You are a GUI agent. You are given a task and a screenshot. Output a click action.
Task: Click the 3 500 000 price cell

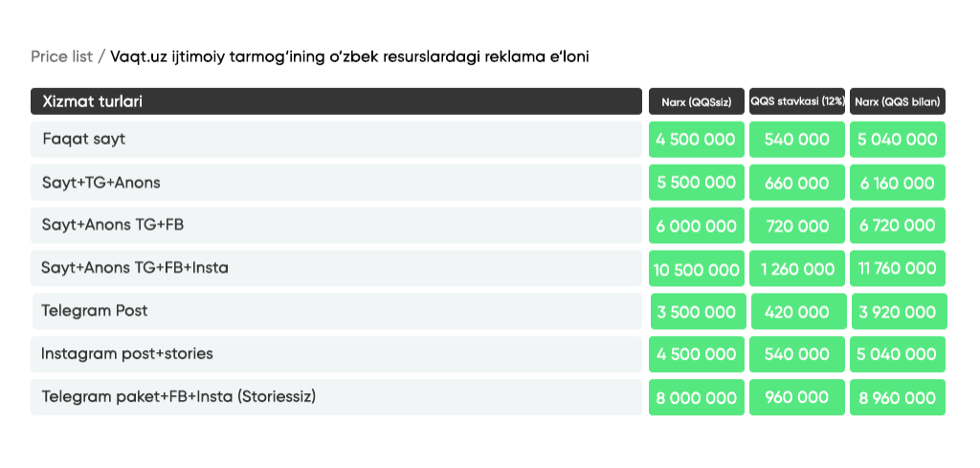tap(698, 311)
